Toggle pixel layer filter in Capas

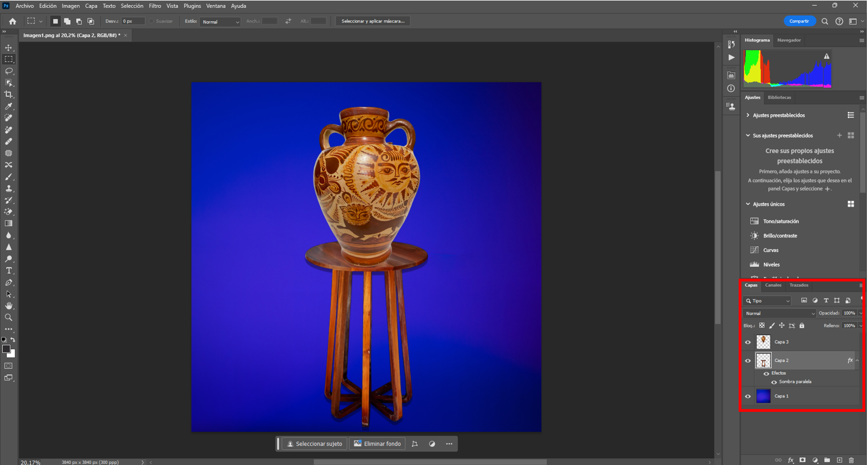pos(804,300)
